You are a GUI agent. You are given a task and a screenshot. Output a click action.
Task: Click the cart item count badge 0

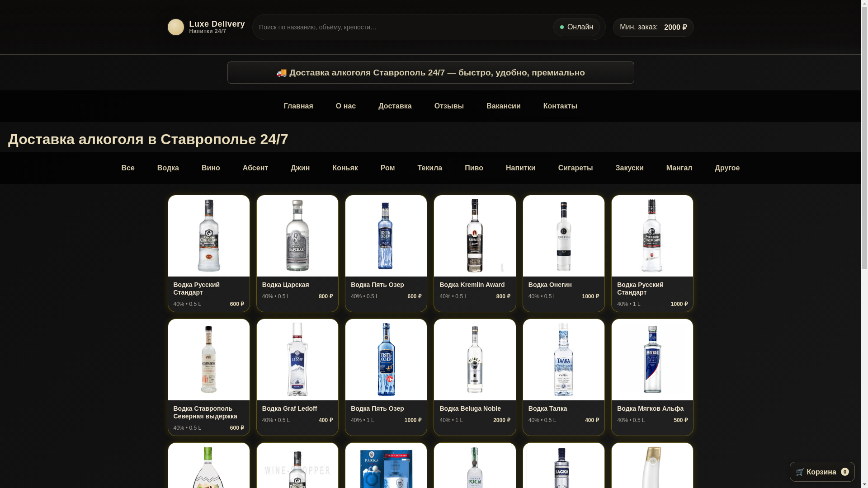click(845, 472)
